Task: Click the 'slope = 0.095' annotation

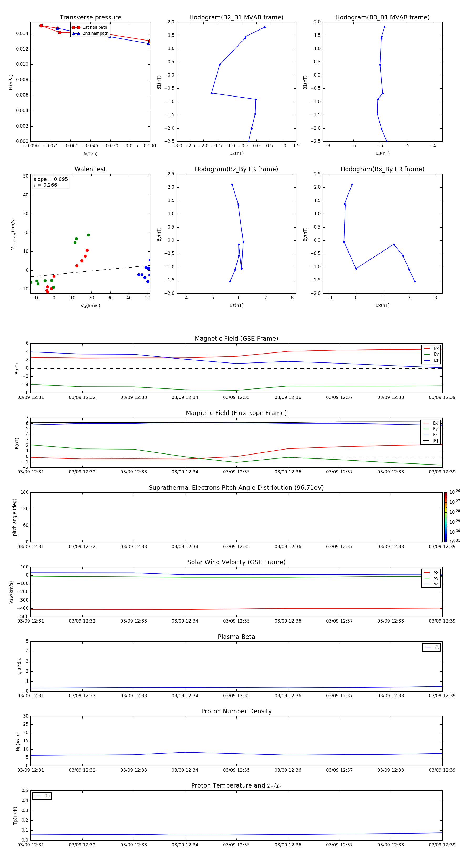Action: pos(51,179)
